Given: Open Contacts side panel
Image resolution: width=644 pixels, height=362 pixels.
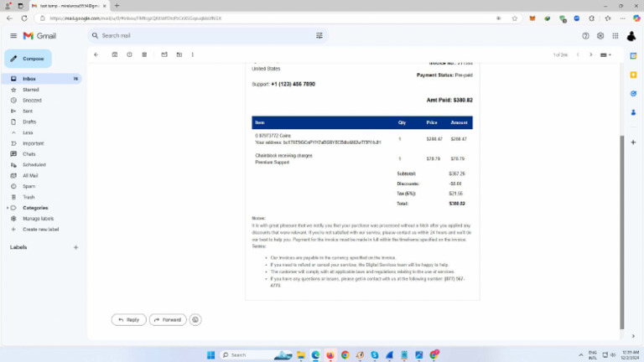Looking at the screenshot, I should pyautogui.click(x=633, y=112).
